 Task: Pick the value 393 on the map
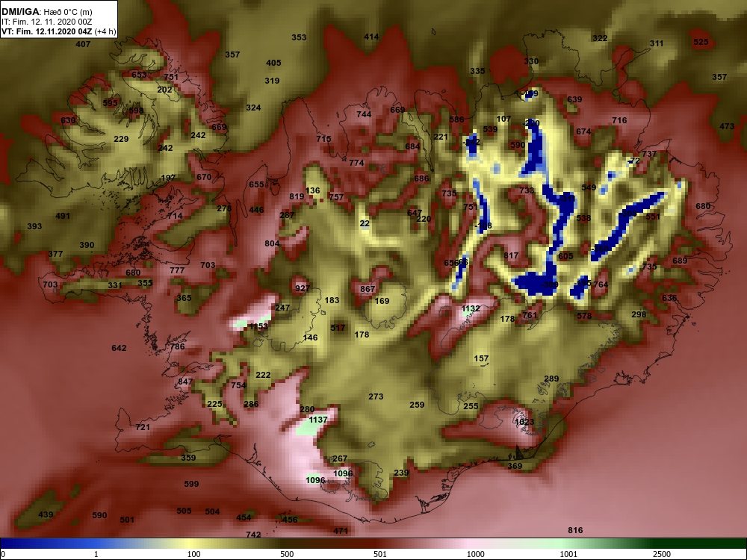pyautogui.click(x=34, y=226)
